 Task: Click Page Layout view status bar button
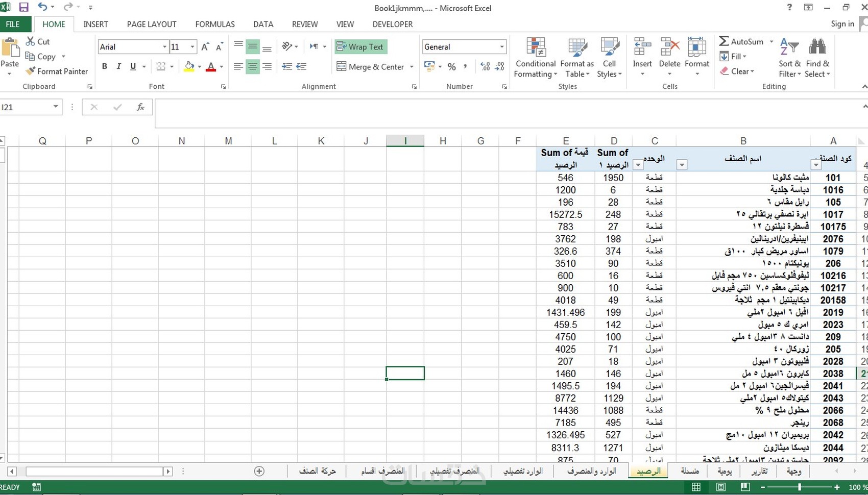[720, 487]
